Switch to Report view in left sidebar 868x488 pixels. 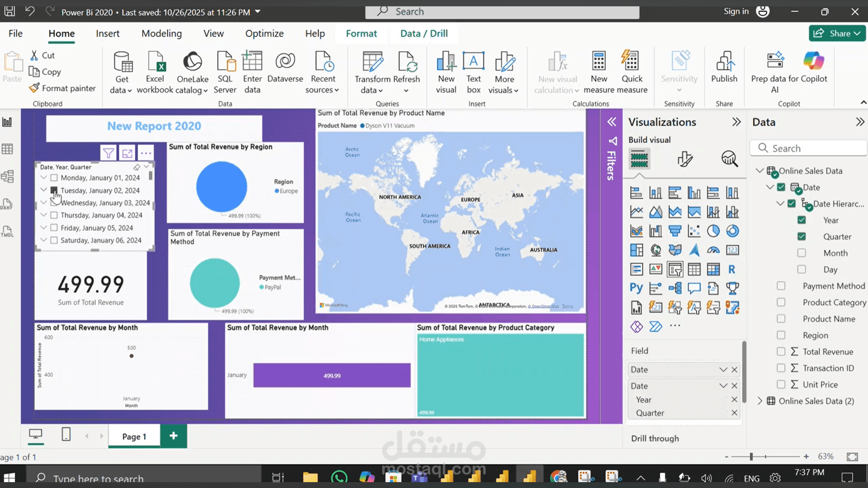7,122
